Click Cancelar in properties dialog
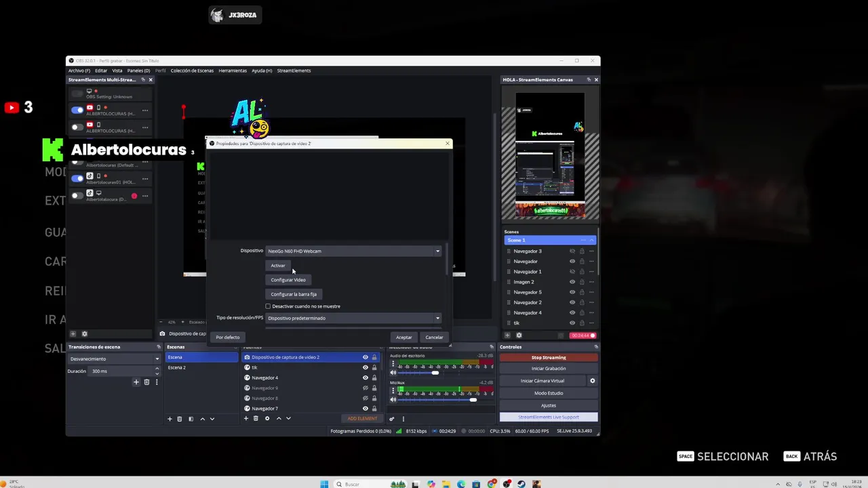The width and height of the screenshot is (868, 488). 434,337
